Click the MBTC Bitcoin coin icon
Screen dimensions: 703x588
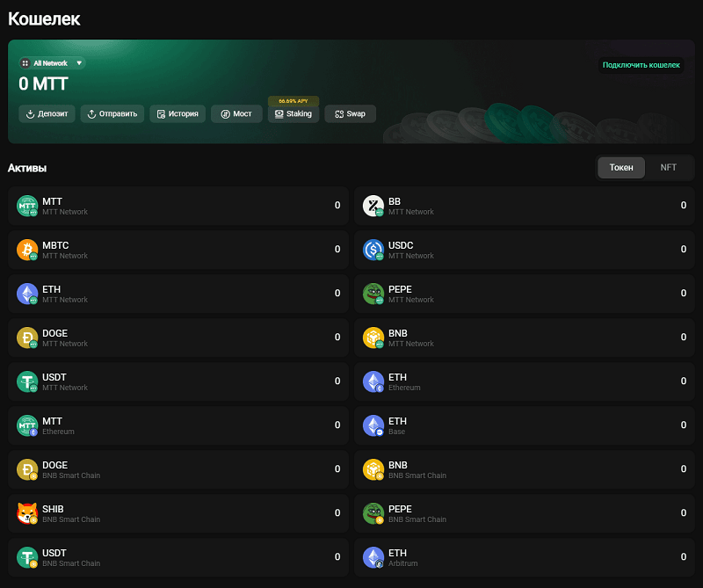[x=28, y=250]
